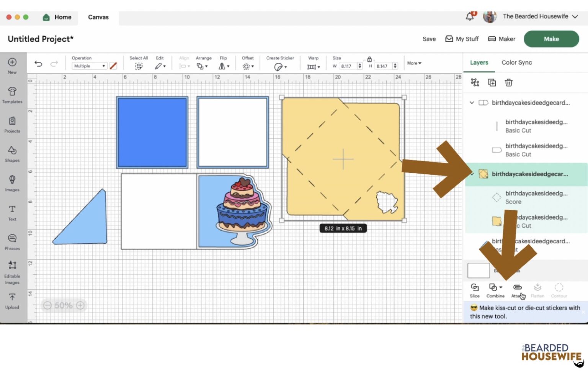Go to the Home tab
This screenshot has height=374, width=588.
click(57, 17)
